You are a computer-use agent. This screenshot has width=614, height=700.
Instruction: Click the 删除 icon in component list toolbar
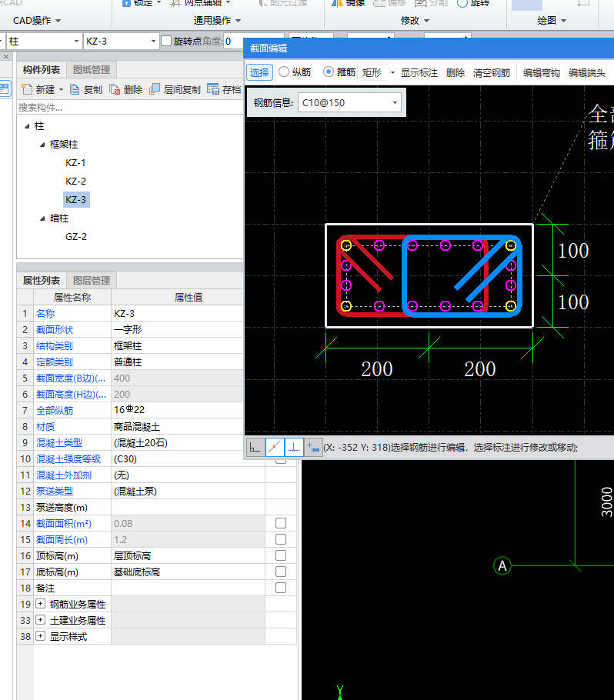(x=115, y=90)
